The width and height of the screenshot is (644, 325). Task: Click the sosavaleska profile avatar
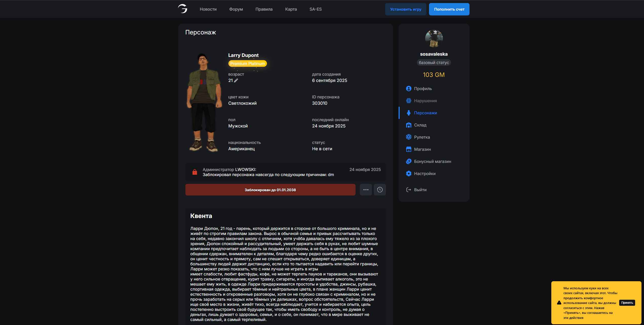coord(434,38)
